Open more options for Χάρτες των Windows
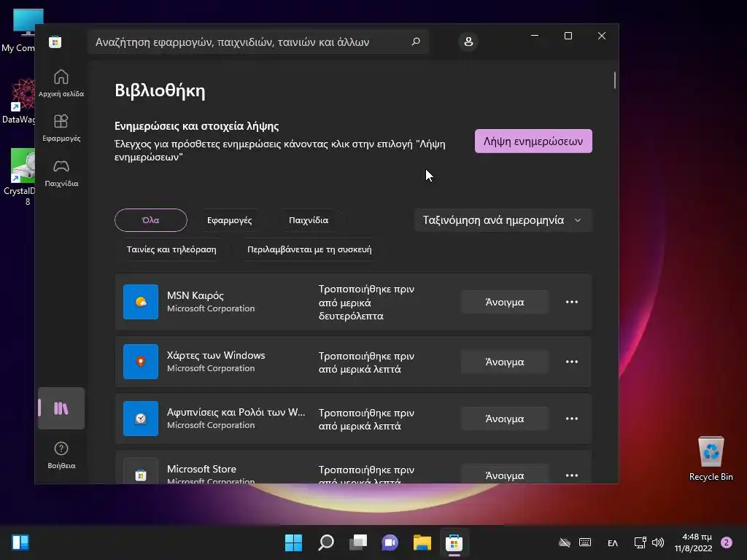Screen dimensions: 747x560 pyautogui.click(x=572, y=362)
